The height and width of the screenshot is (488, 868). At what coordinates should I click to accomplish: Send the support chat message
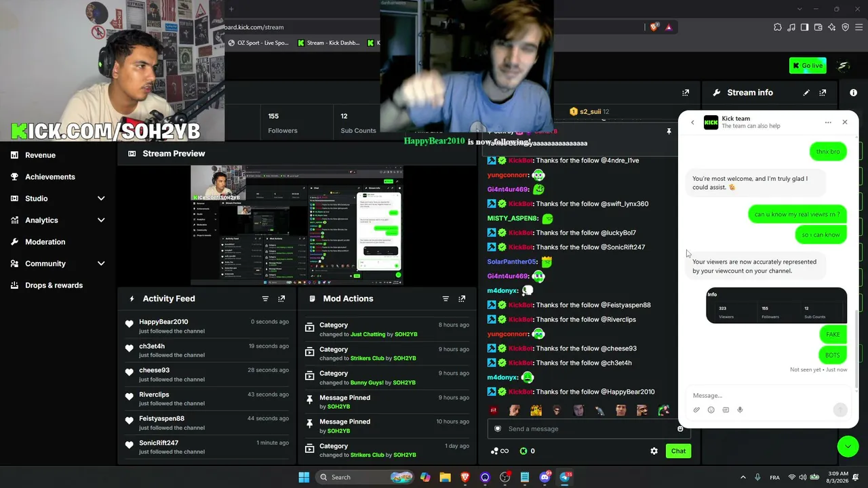coord(840,409)
